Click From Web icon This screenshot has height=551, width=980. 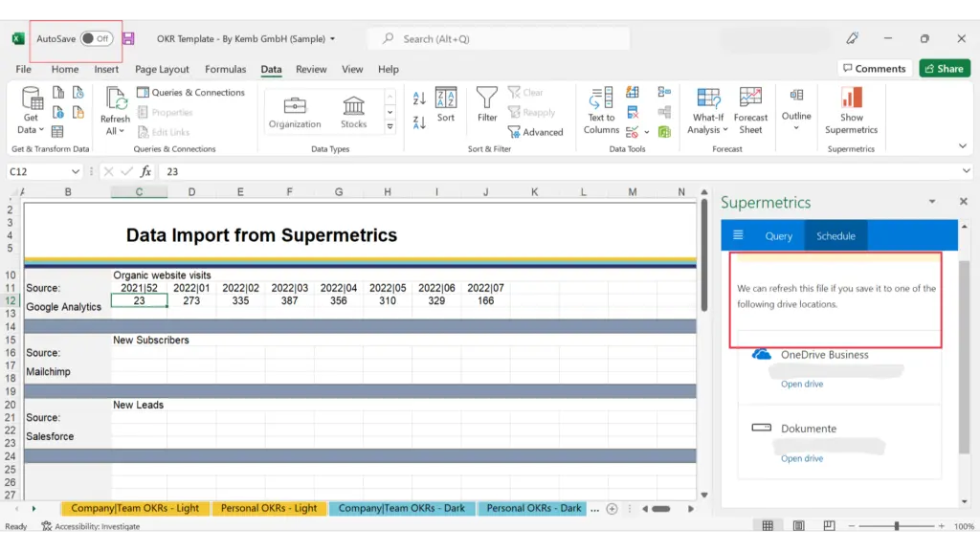pyautogui.click(x=58, y=113)
